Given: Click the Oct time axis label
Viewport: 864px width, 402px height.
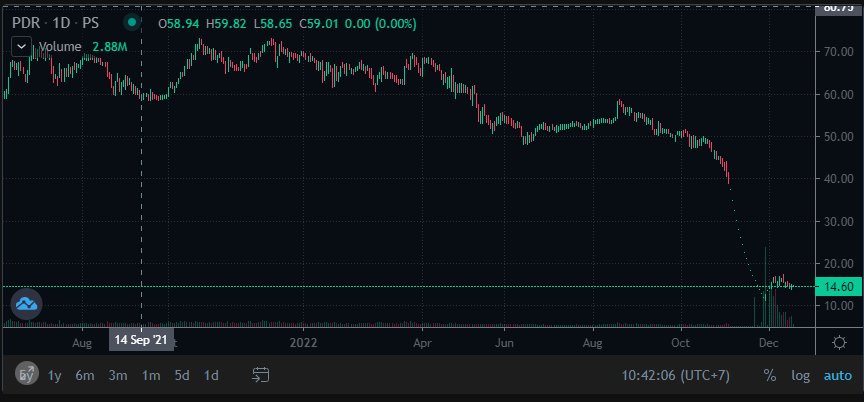Looking at the screenshot, I should click(x=681, y=343).
